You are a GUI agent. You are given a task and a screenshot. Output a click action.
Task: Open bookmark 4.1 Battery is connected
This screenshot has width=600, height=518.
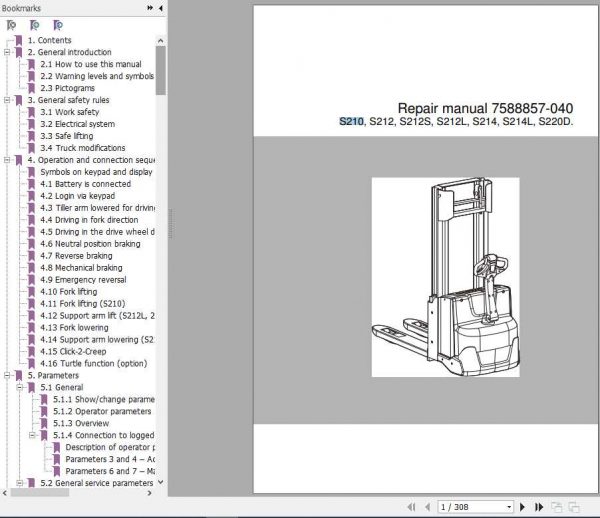pyautogui.click(x=85, y=184)
